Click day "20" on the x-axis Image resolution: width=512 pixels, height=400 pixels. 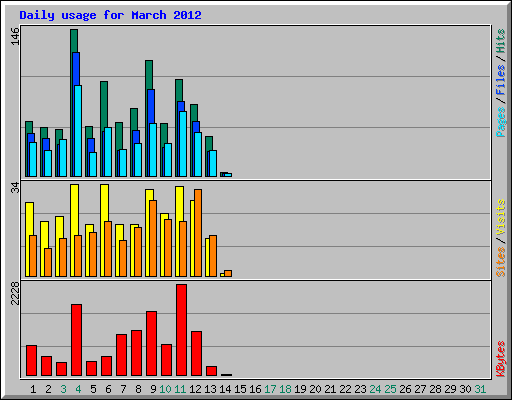coord(315,389)
